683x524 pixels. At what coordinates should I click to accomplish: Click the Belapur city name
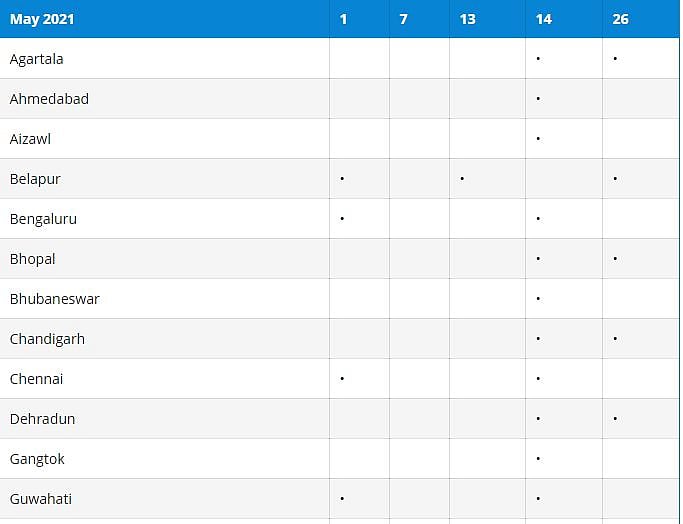click(x=35, y=179)
